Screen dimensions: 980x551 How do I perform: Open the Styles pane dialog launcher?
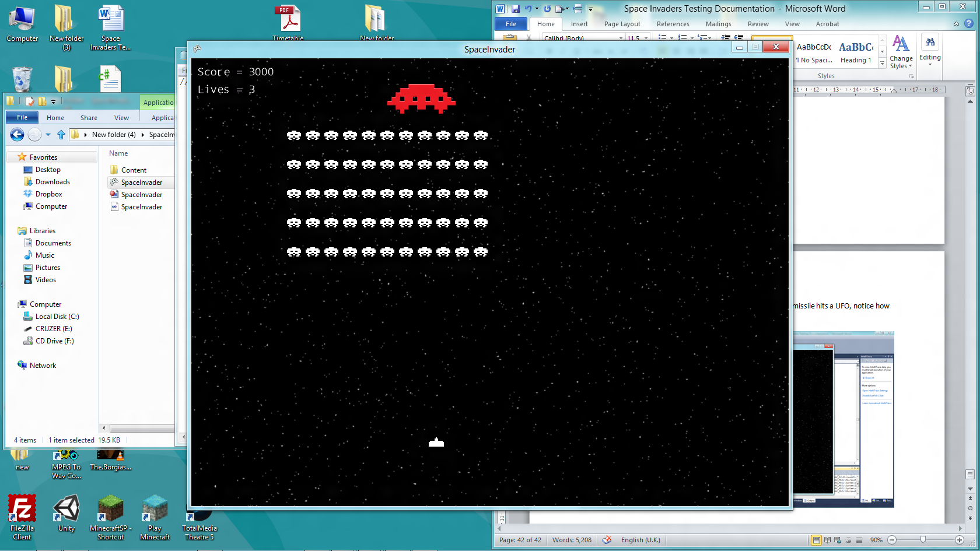coord(911,76)
